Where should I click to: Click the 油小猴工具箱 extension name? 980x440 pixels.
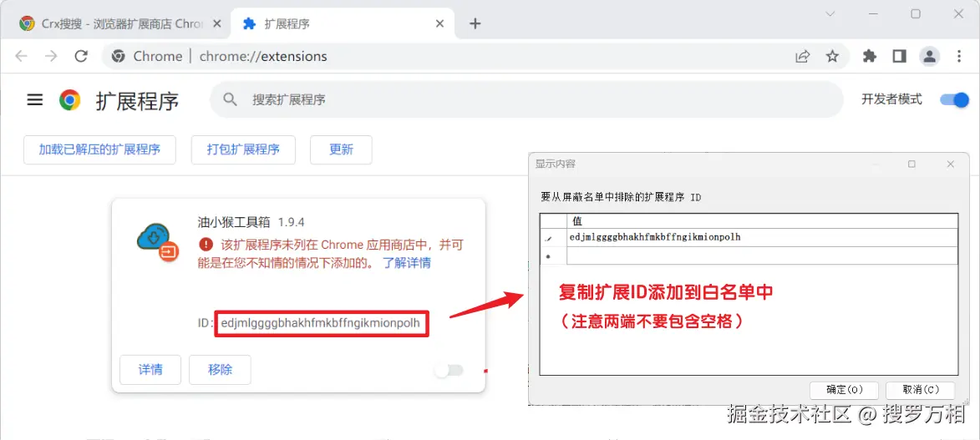click(x=234, y=222)
